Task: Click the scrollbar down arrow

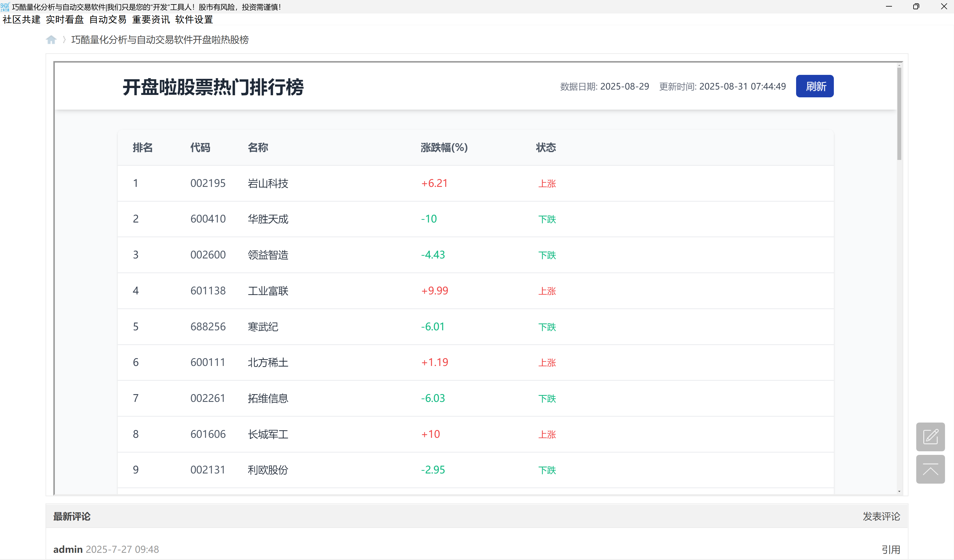Action: pyautogui.click(x=899, y=491)
